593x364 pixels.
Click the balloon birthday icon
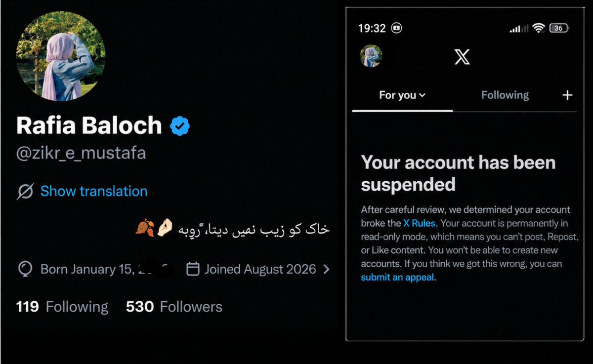[x=25, y=269]
